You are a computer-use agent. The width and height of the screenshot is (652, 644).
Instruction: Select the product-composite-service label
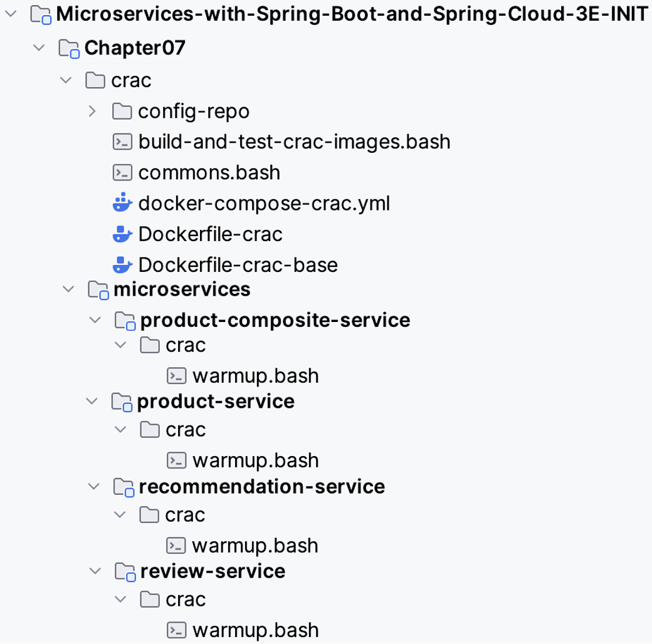pyautogui.click(x=275, y=320)
